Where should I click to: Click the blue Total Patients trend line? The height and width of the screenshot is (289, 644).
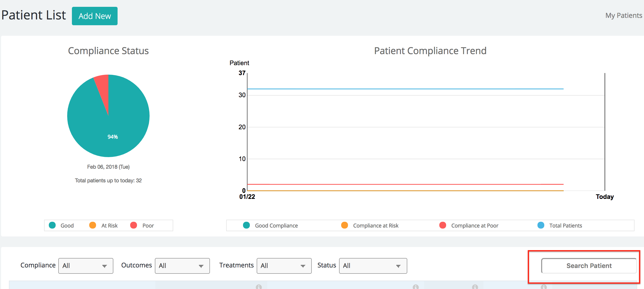405,89
